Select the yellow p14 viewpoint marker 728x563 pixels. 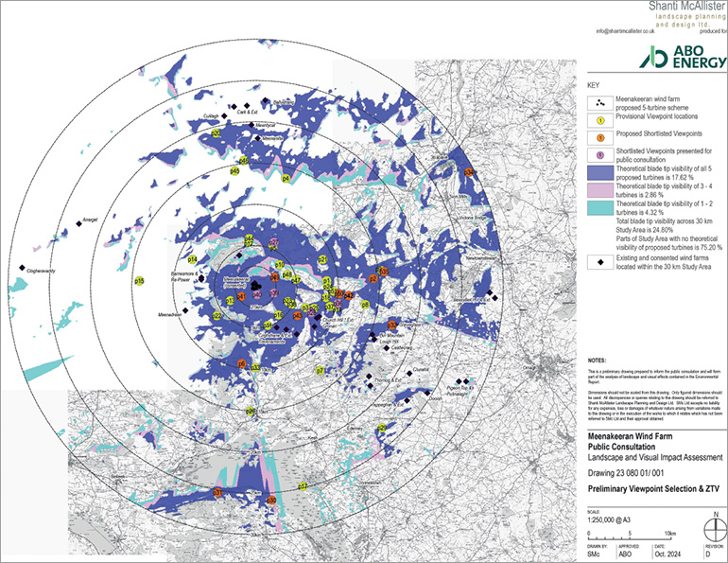[x=192, y=258]
